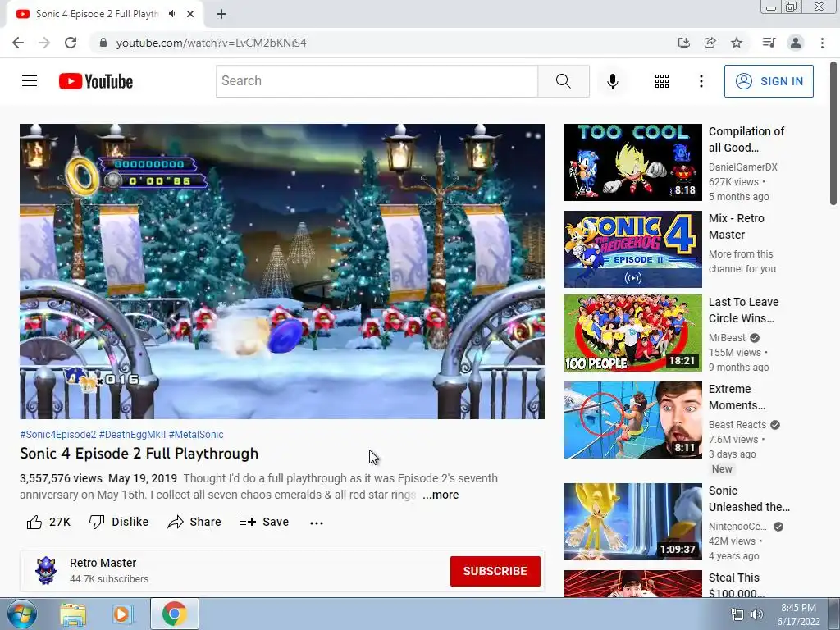Open 100 People MrBeast thumbnail
The height and width of the screenshot is (630, 840).
pyautogui.click(x=632, y=333)
